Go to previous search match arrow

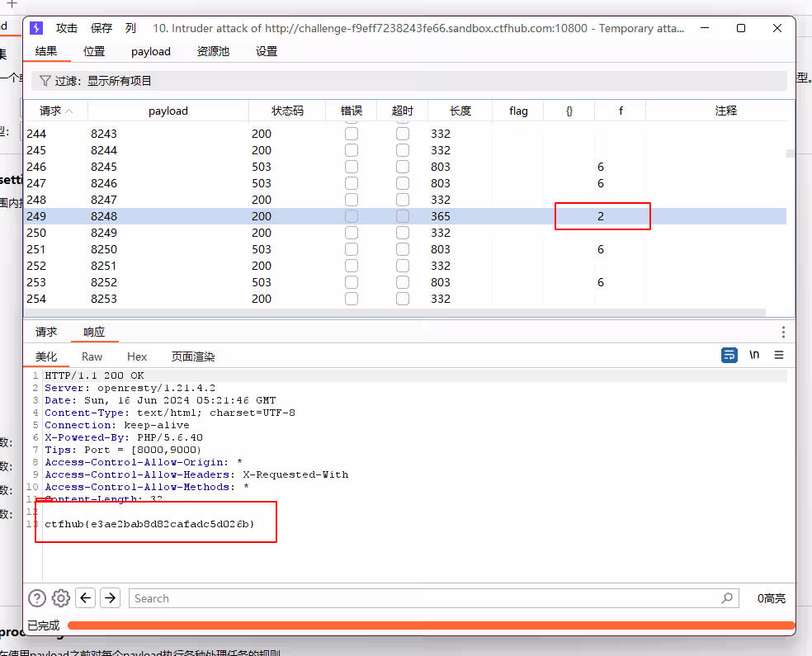[86, 598]
